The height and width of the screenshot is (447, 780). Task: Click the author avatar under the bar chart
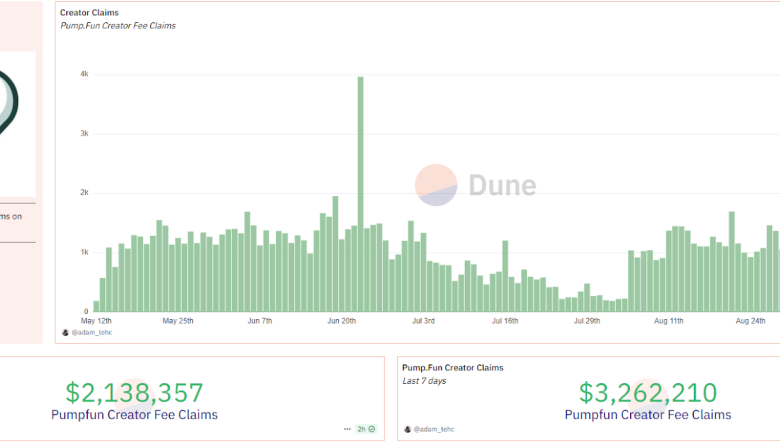tap(65, 332)
